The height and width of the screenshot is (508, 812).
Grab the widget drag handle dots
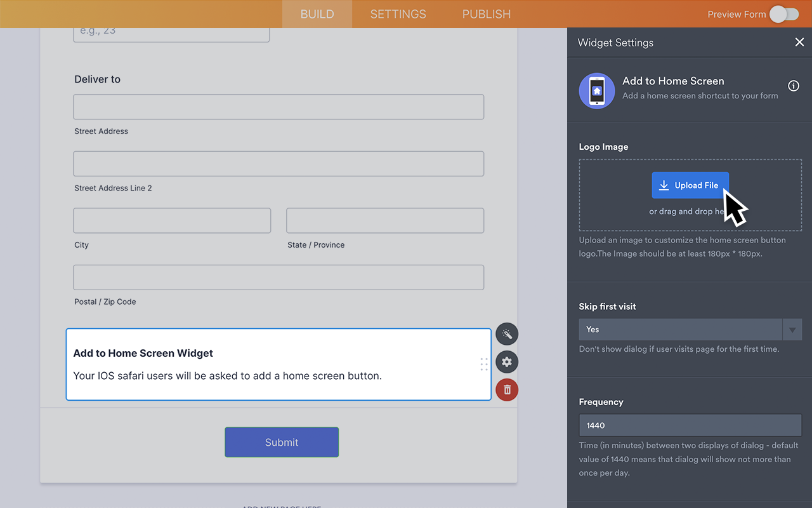[484, 364]
